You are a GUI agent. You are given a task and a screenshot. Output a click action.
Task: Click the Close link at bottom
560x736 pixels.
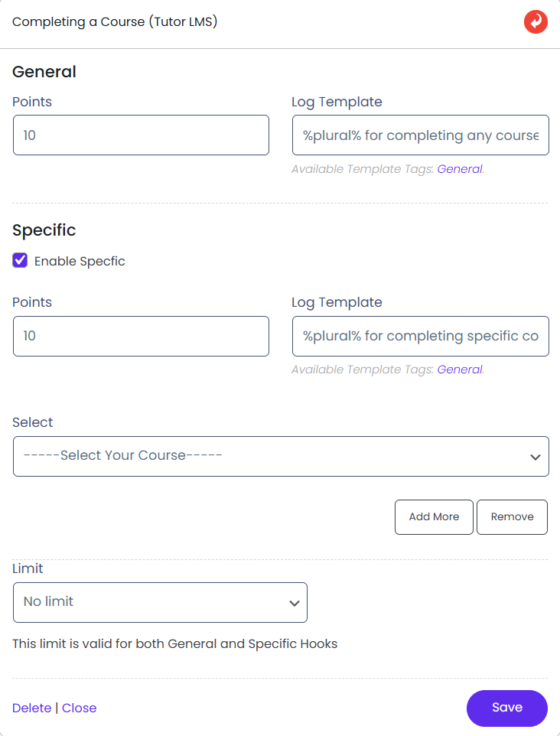click(79, 708)
